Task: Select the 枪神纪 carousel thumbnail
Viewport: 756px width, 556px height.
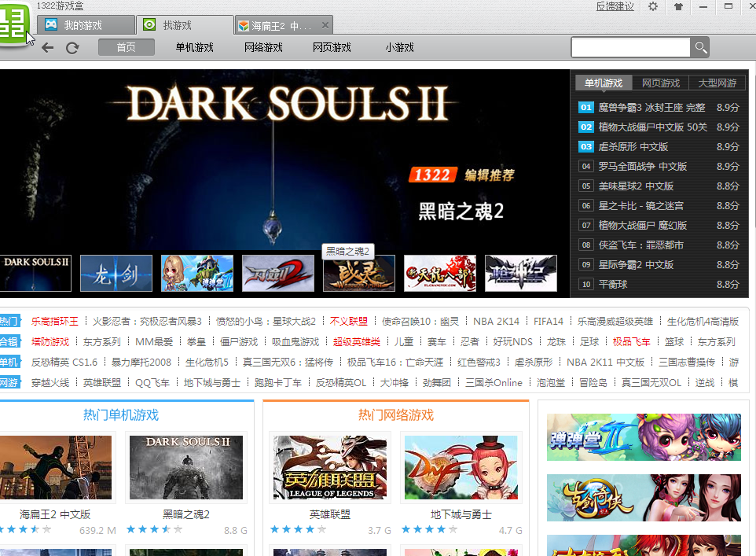Action: point(521,273)
